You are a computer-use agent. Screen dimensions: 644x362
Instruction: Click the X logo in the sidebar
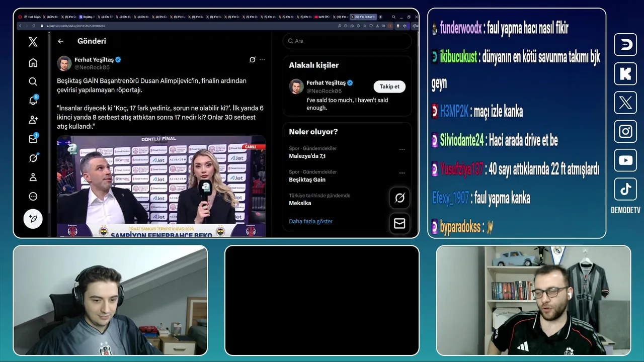point(33,42)
